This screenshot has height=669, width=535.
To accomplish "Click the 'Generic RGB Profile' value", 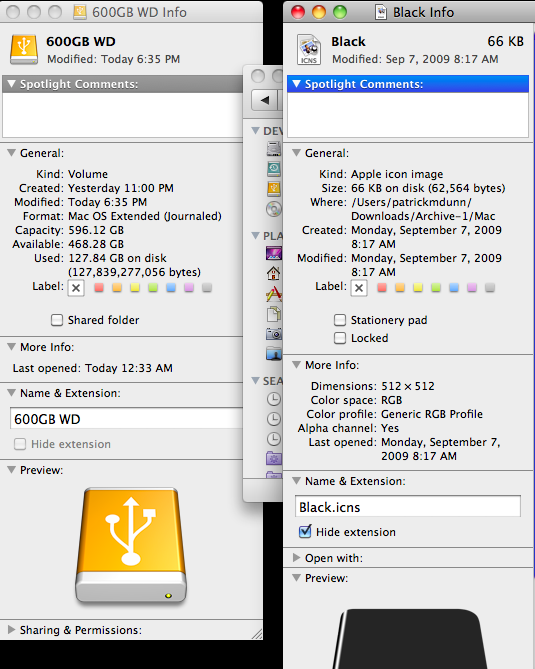I will 432,414.
